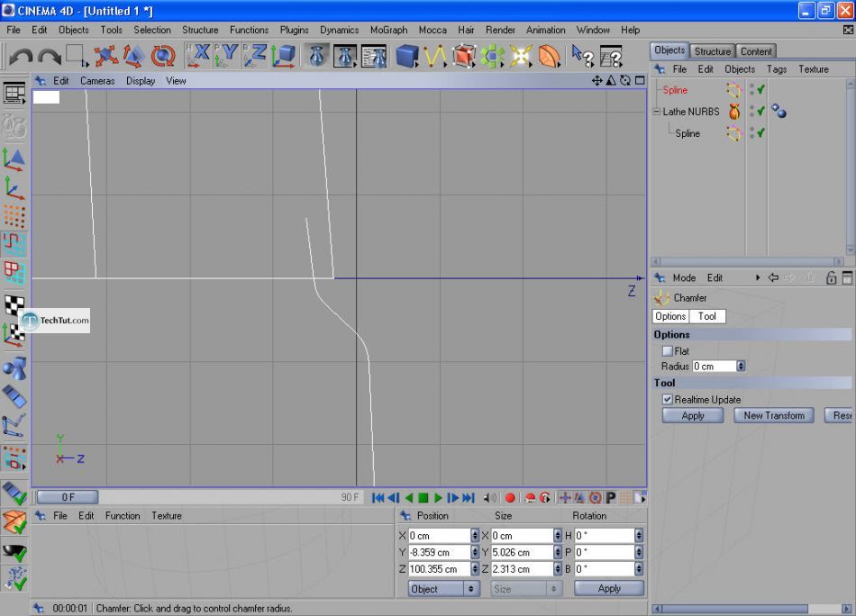Select the Scale tool in the toolbar
This screenshot has width=856, height=616.
[x=134, y=57]
